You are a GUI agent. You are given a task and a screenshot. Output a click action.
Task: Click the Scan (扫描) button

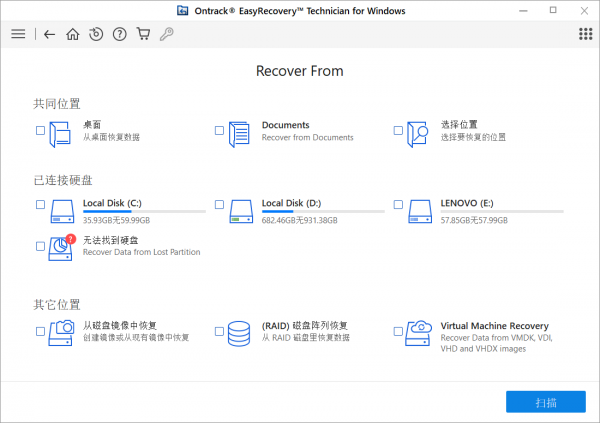[x=546, y=402]
